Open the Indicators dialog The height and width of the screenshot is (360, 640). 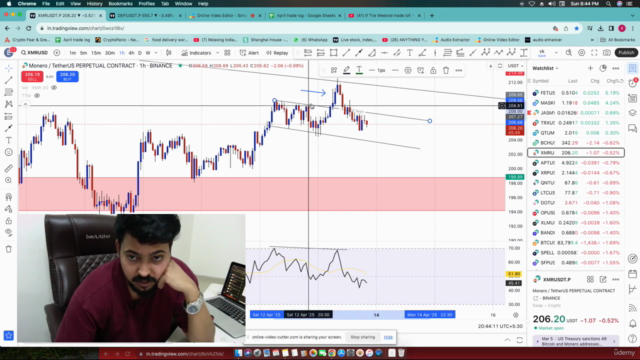coord(196,53)
